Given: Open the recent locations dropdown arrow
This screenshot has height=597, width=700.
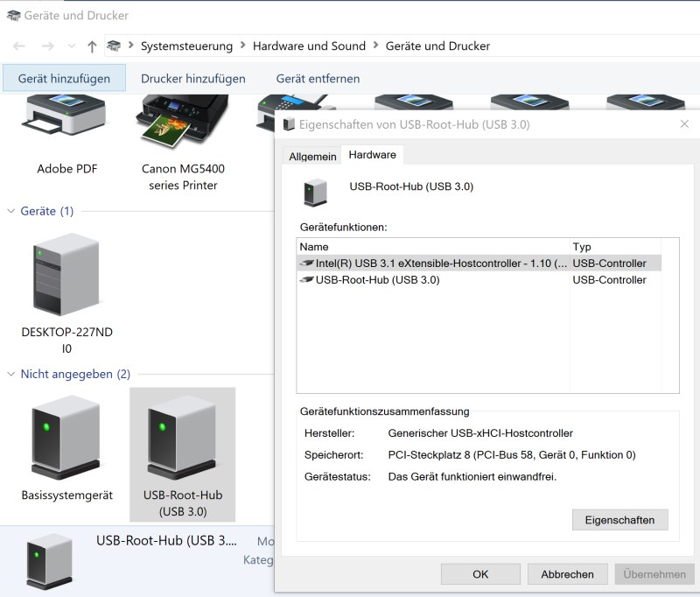Looking at the screenshot, I should tap(70, 46).
